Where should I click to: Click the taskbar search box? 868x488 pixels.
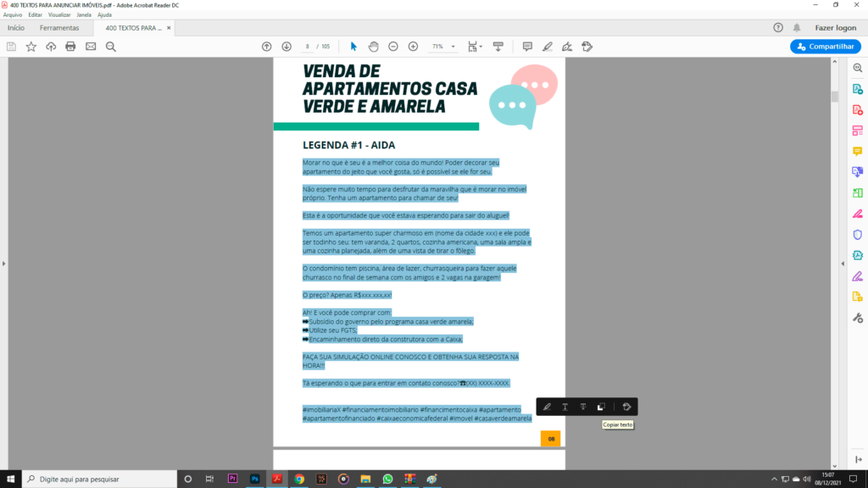click(100, 479)
